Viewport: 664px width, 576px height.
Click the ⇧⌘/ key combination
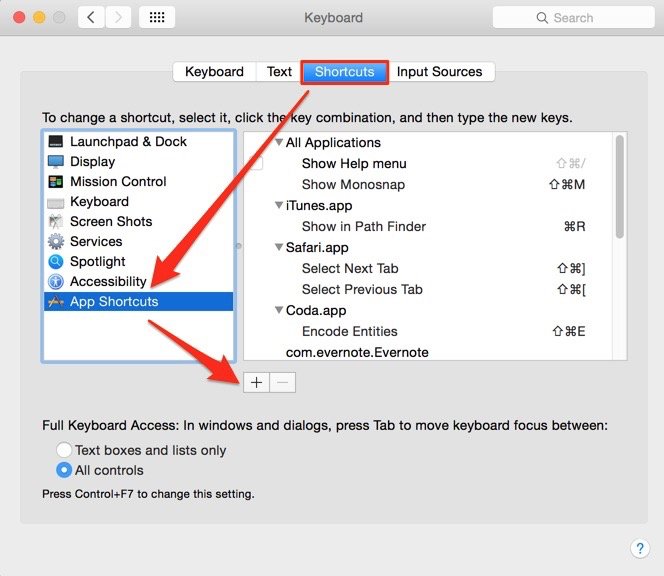(x=571, y=163)
